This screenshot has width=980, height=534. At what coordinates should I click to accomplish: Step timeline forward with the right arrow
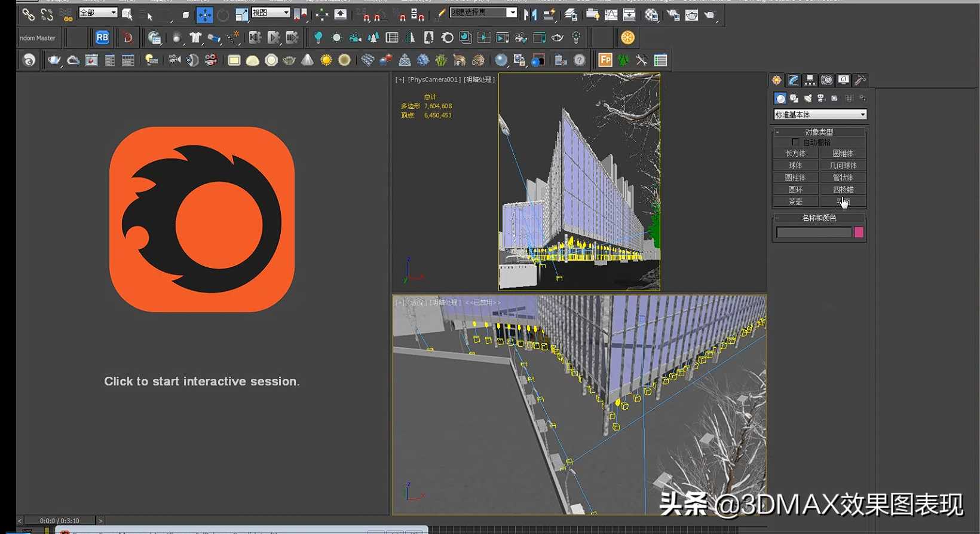click(x=100, y=521)
